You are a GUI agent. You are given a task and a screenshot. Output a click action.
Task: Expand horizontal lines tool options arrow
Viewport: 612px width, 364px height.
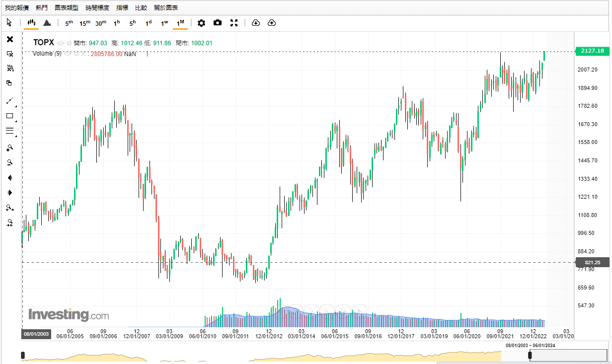pyautogui.click(x=15, y=136)
